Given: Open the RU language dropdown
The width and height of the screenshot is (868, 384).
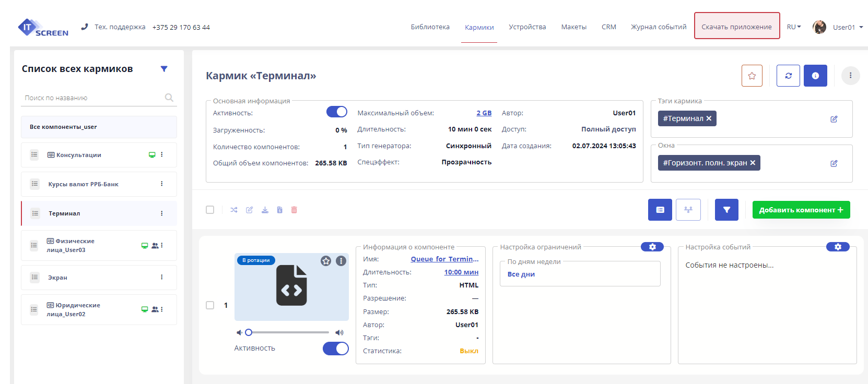Looking at the screenshot, I should [x=793, y=27].
